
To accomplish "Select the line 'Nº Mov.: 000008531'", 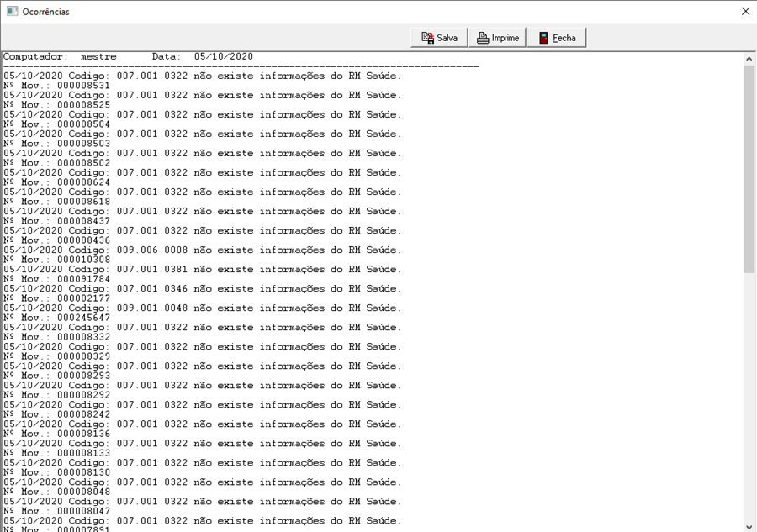I will pyautogui.click(x=57, y=86).
